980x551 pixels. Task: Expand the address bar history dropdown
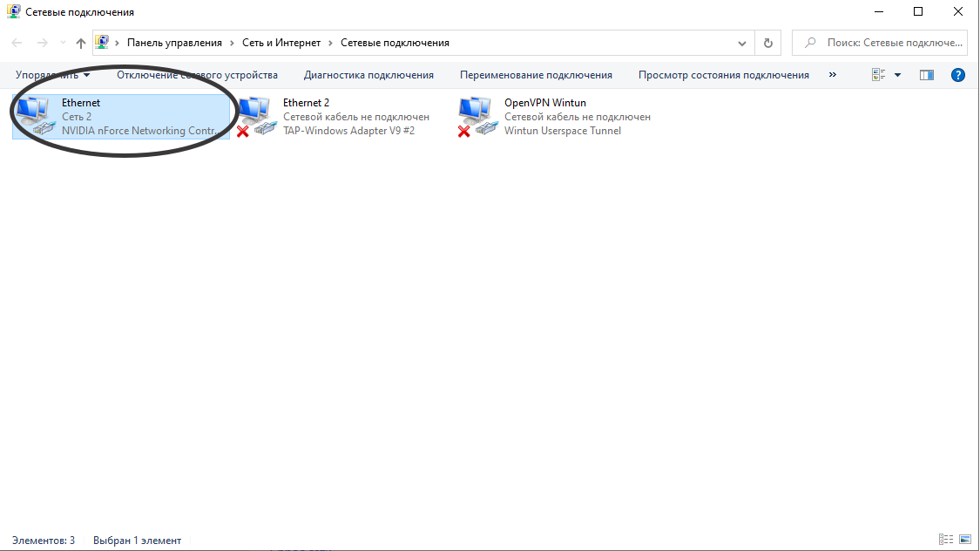[742, 43]
